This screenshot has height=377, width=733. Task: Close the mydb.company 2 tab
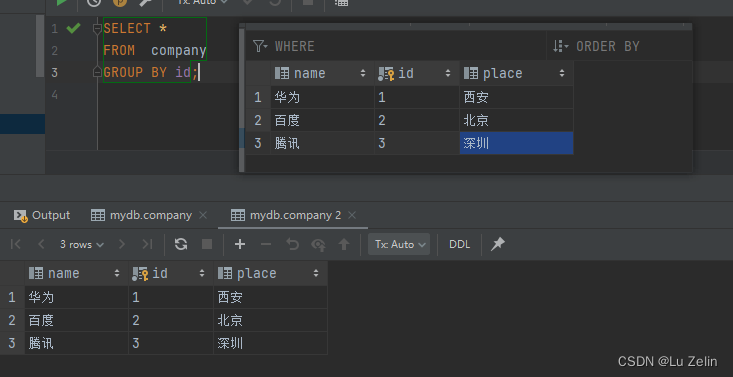352,215
